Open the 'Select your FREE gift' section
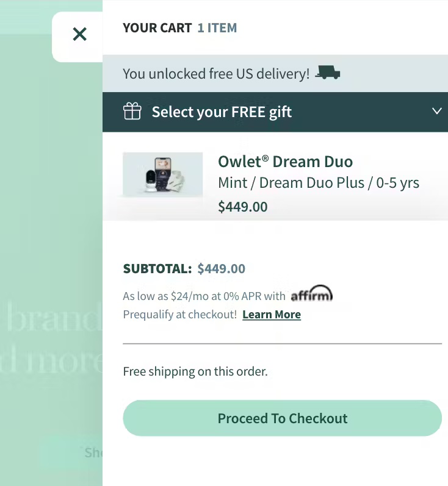 click(222, 112)
